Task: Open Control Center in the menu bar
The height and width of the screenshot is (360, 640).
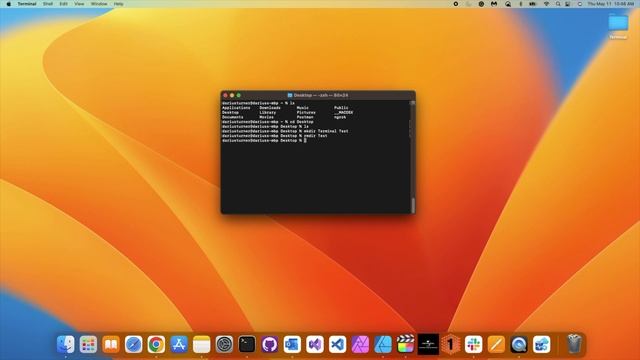Action: click(567, 4)
